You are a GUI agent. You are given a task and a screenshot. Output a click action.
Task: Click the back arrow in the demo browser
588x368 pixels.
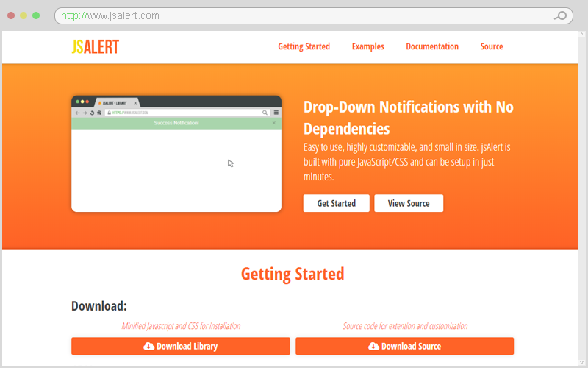[77, 113]
